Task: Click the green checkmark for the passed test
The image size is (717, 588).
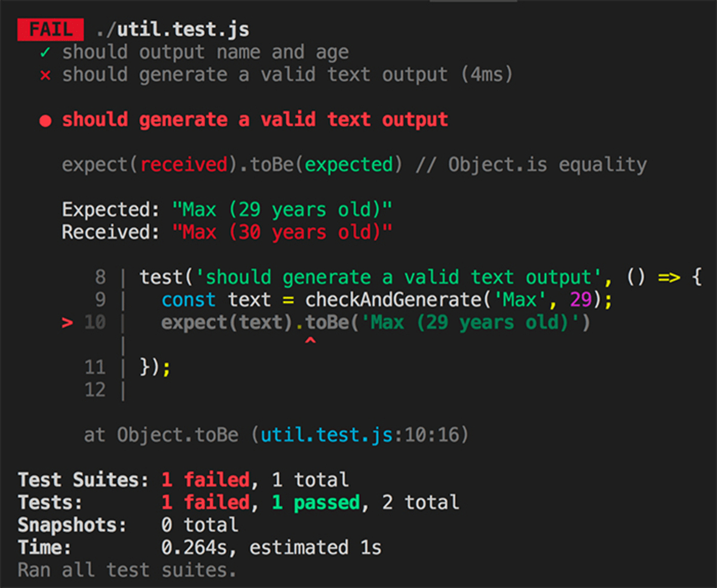Action: (45, 53)
